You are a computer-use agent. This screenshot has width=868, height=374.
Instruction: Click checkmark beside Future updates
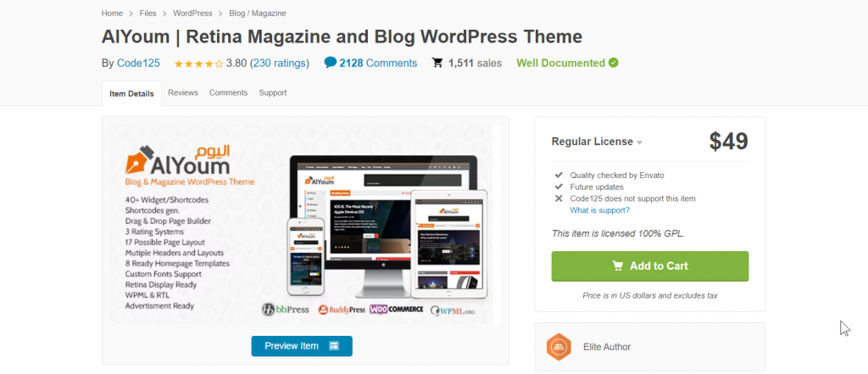pos(559,187)
